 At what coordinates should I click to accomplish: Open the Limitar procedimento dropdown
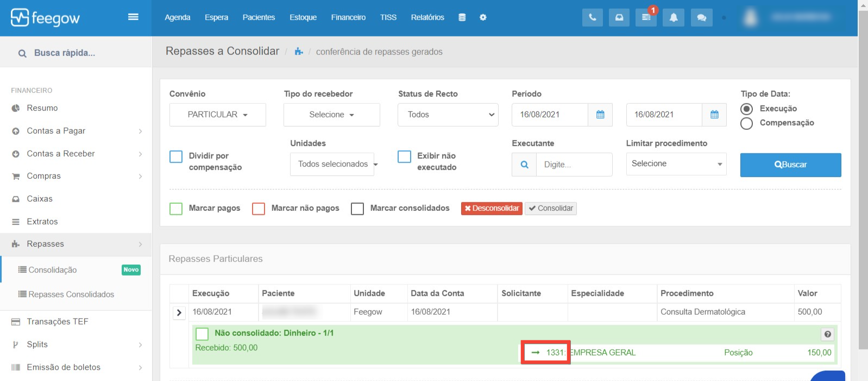[676, 164]
